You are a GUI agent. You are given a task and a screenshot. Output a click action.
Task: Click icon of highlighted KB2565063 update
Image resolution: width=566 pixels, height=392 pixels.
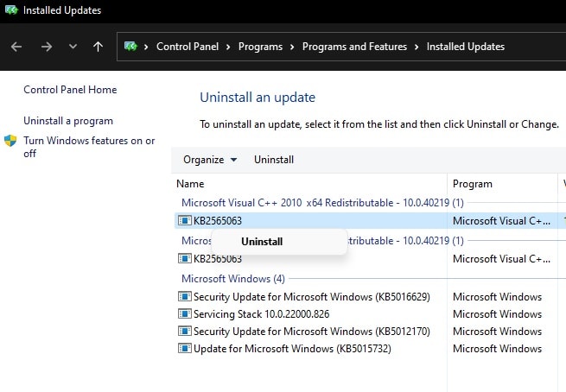tap(184, 220)
